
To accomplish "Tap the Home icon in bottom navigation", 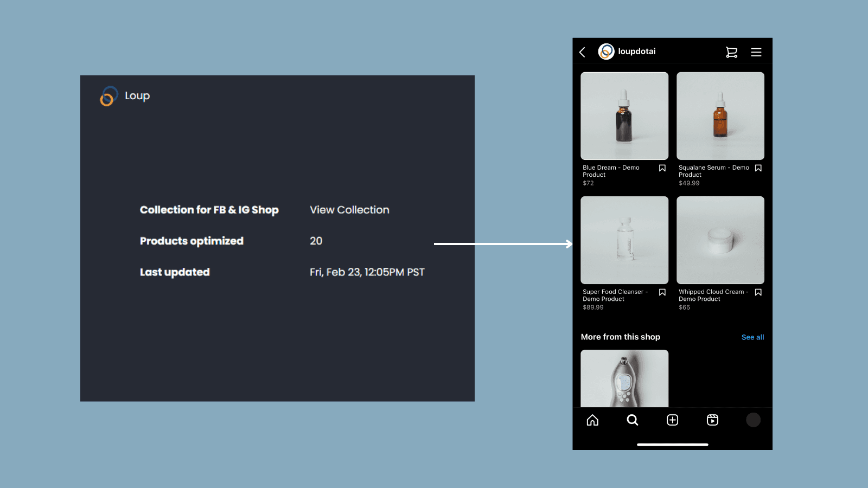I will click(592, 420).
